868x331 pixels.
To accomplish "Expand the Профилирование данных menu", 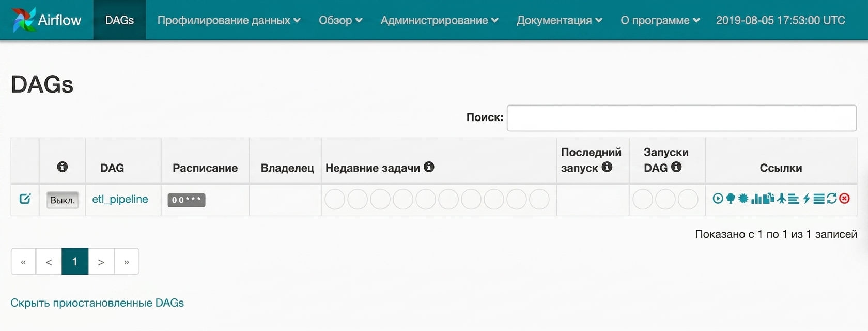I will [x=229, y=20].
